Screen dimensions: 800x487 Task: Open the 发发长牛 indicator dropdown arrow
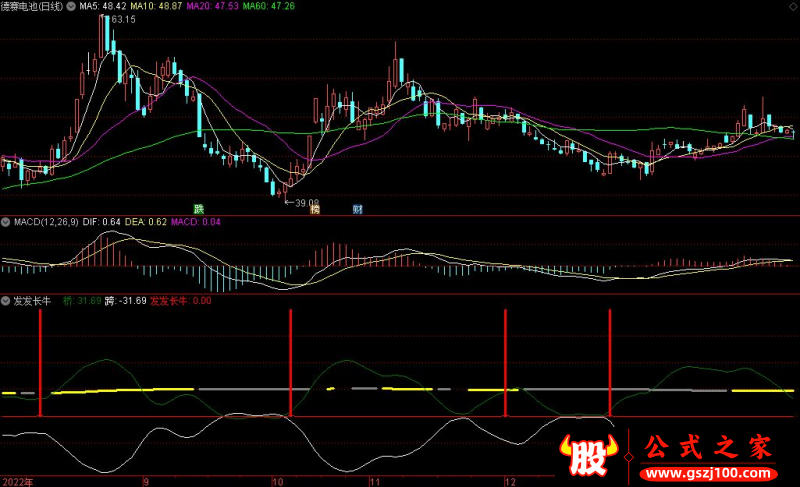5,300
